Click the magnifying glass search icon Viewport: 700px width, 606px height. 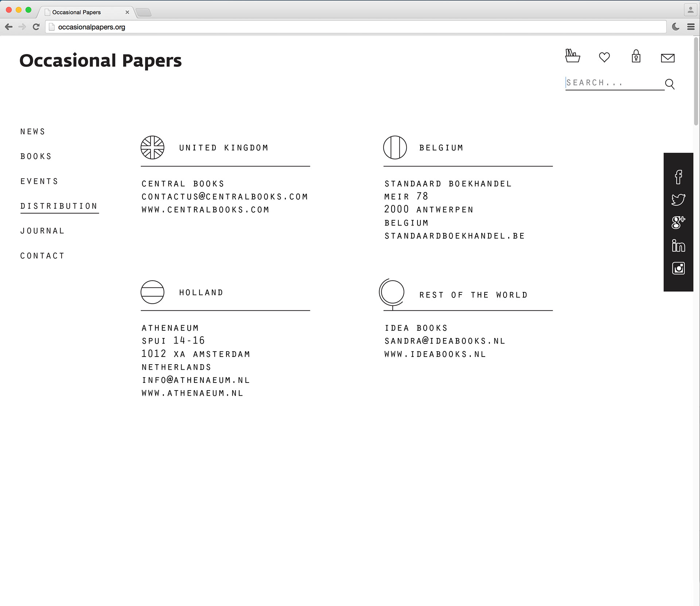(670, 84)
